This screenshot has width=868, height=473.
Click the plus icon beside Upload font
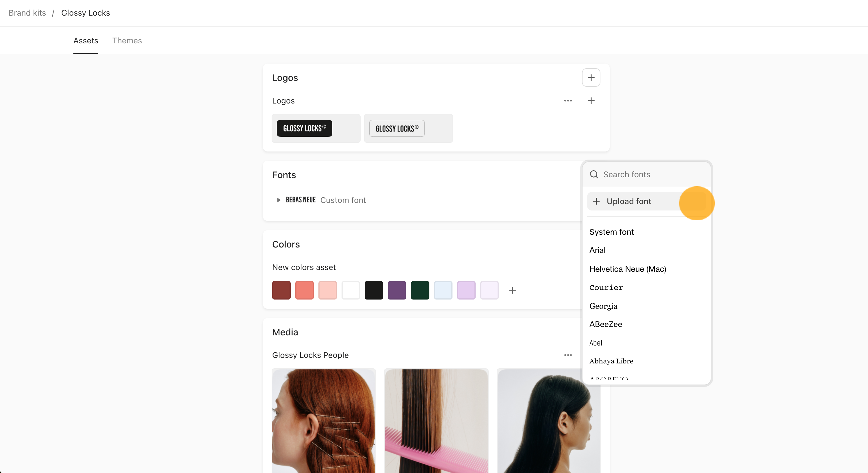point(596,201)
